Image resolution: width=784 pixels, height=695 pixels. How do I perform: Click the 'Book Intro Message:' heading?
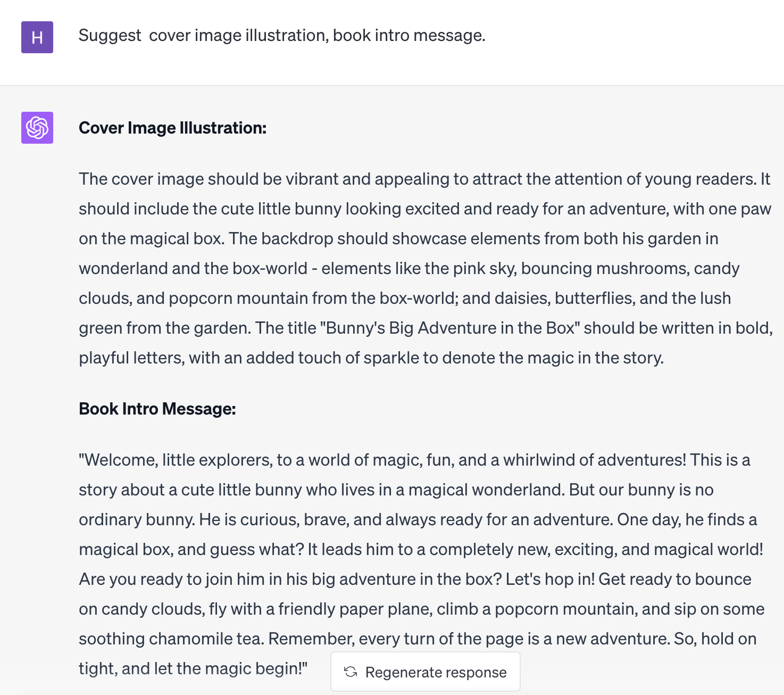[157, 409]
